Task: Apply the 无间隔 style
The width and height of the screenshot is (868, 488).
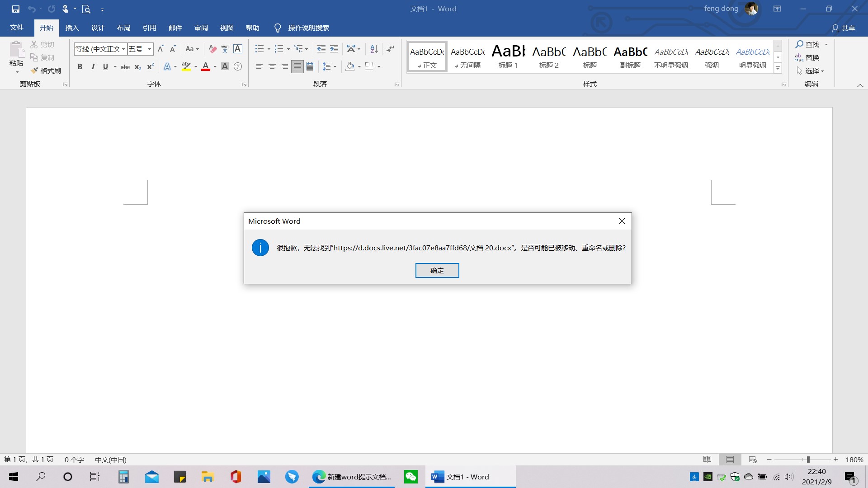Action: [x=467, y=56]
